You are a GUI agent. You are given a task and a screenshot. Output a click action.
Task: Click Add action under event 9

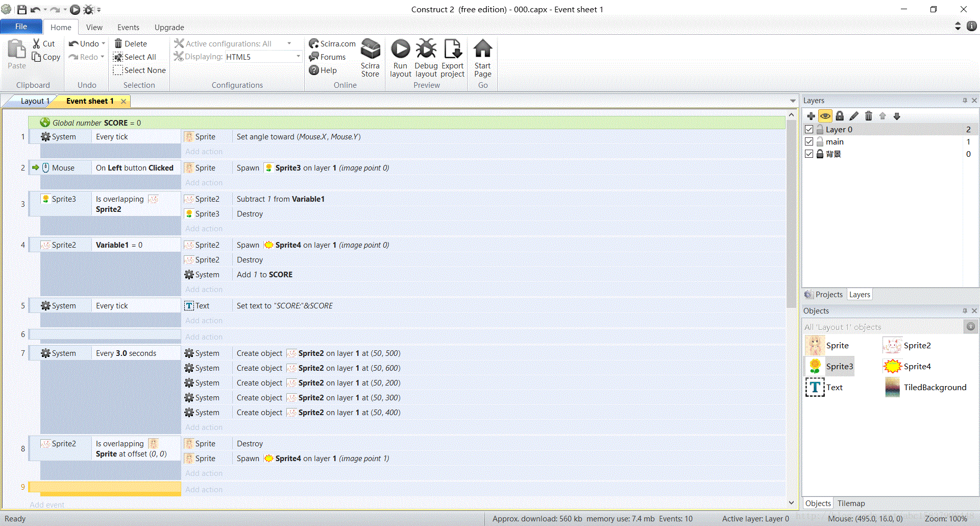204,489
